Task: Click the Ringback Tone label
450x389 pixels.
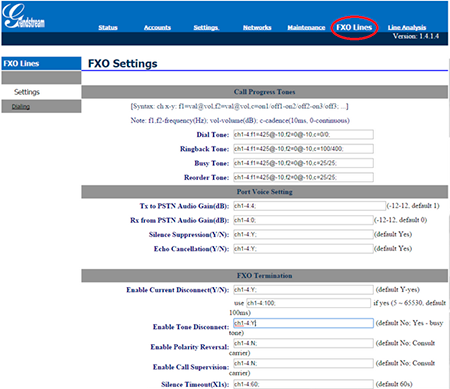Action: 205,149
